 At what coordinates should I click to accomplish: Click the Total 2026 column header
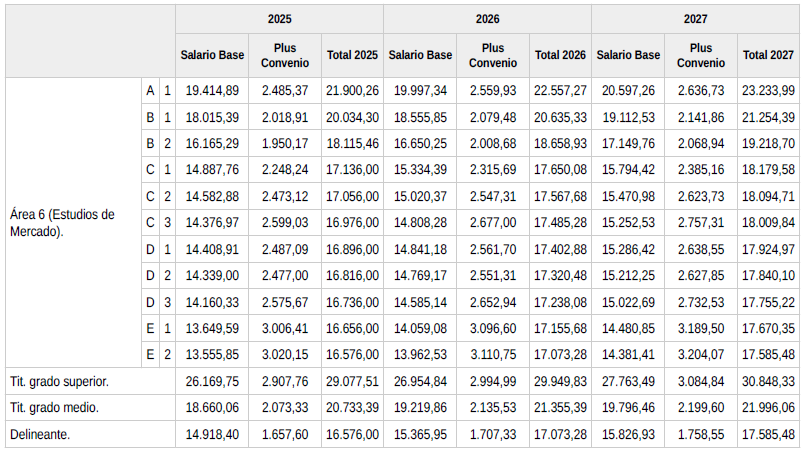(x=560, y=55)
